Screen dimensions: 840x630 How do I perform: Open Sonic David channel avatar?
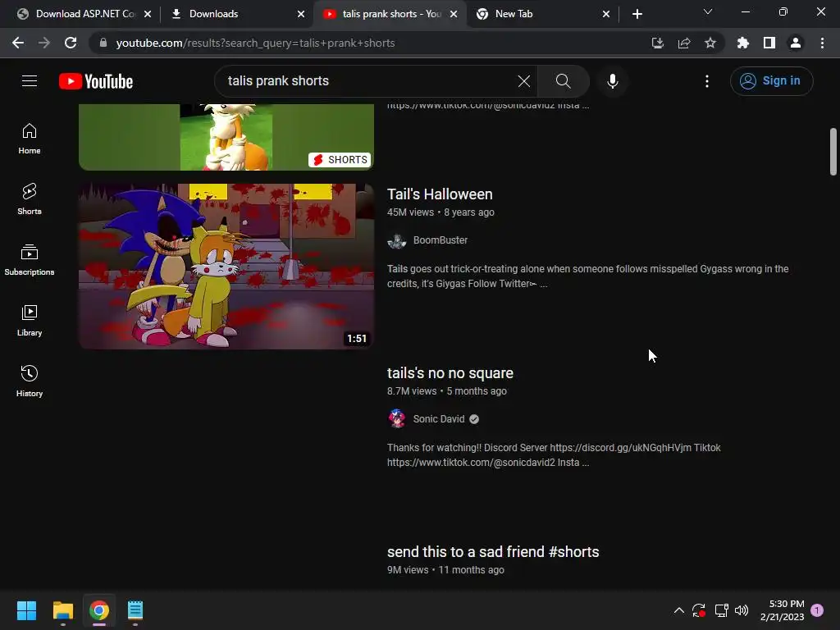pos(397,419)
